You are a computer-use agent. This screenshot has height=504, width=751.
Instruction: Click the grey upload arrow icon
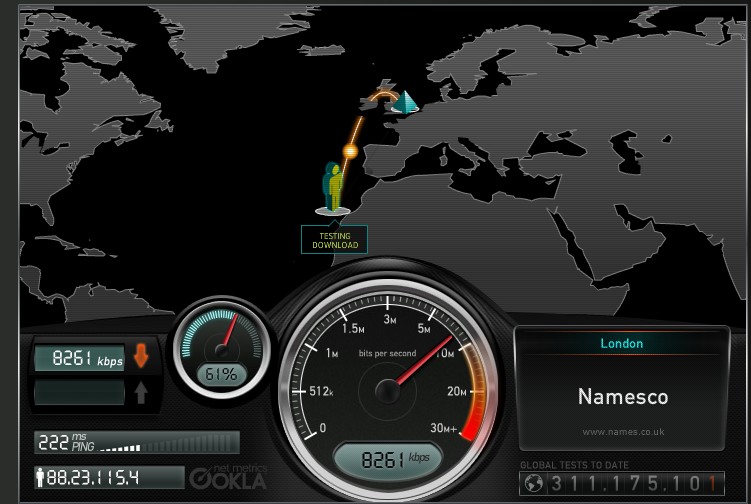[141, 392]
